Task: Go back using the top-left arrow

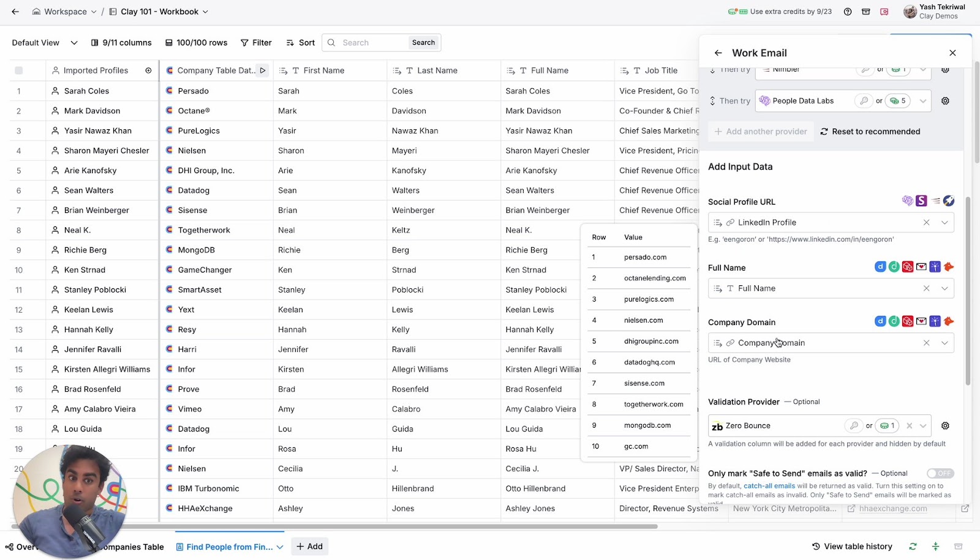Action: tap(15, 12)
